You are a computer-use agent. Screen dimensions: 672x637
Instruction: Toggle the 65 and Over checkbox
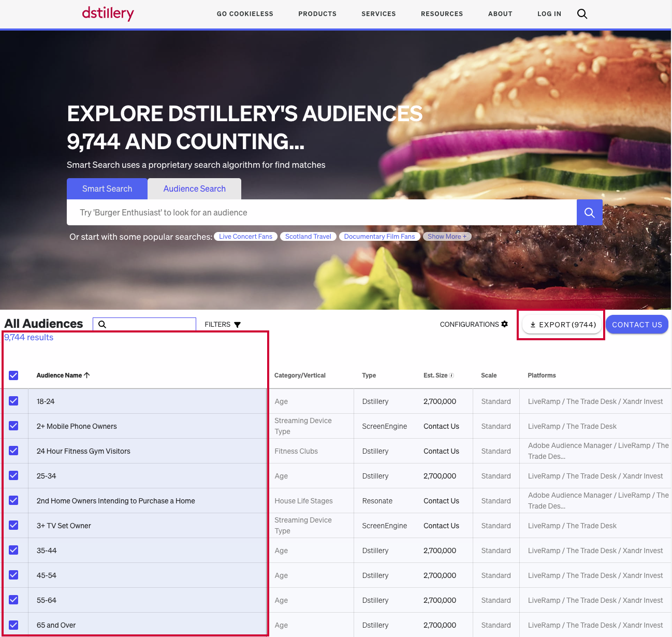click(13, 625)
